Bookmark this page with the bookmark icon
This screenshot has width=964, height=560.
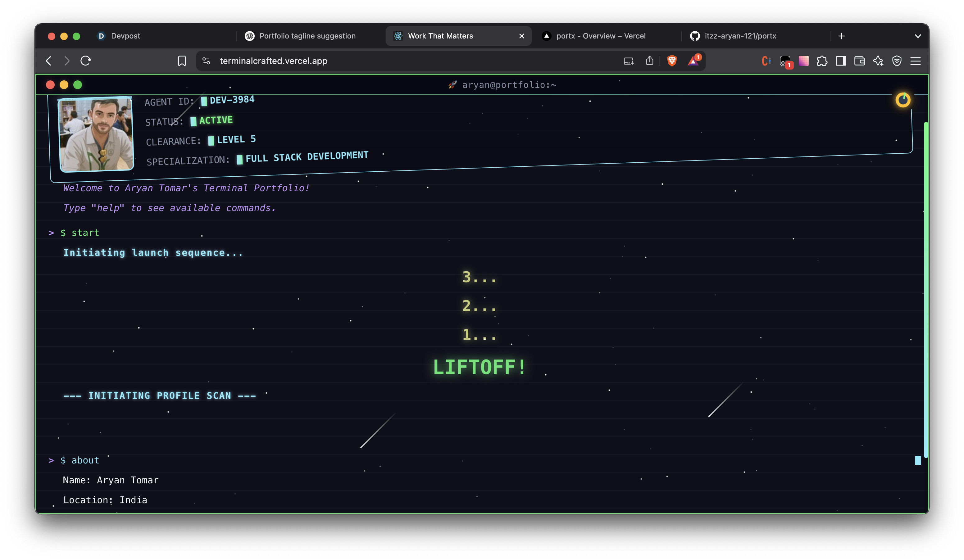pos(182,61)
